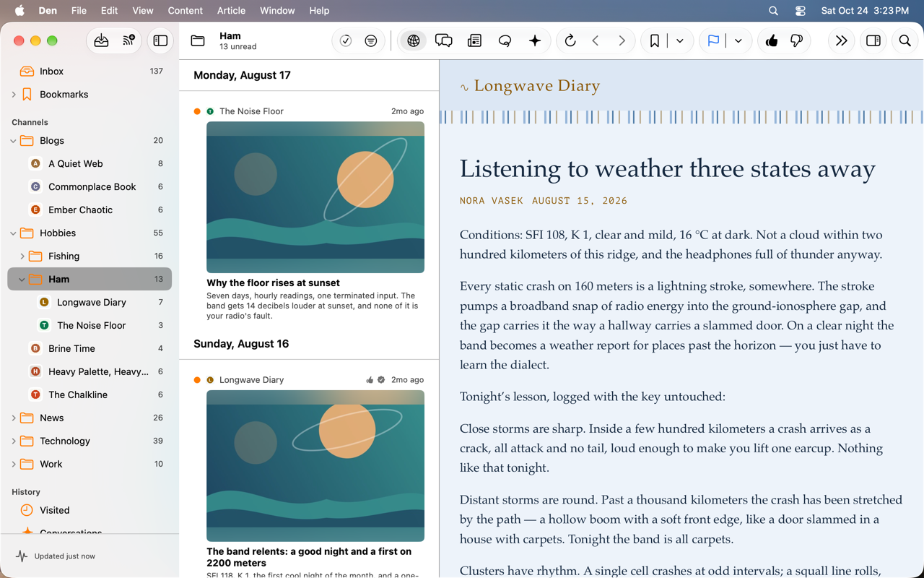Viewport: 924px width, 578px height.
Task: Show more toolbar items overflow chevron
Action: pos(841,41)
